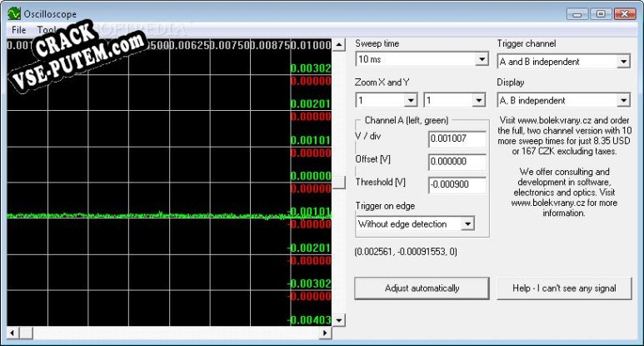This screenshot has height=346, width=644.
Task: Click the Oscilloscope app icon in title bar
Action: (x=14, y=13)
